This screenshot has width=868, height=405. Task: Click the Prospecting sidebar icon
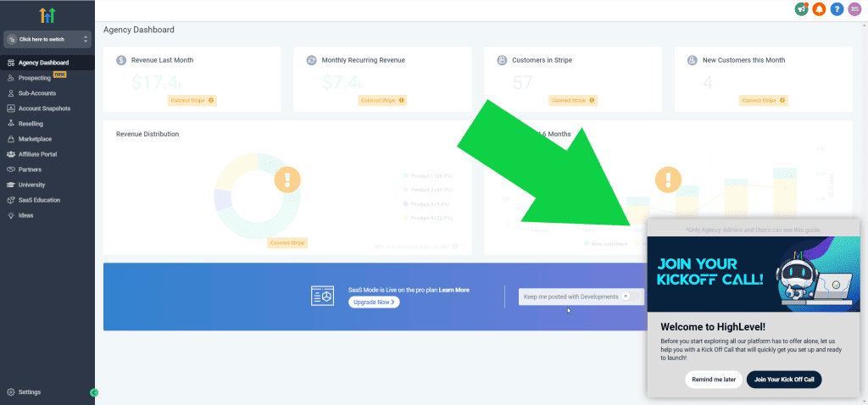pyautogui.click(x=10, y=78)
